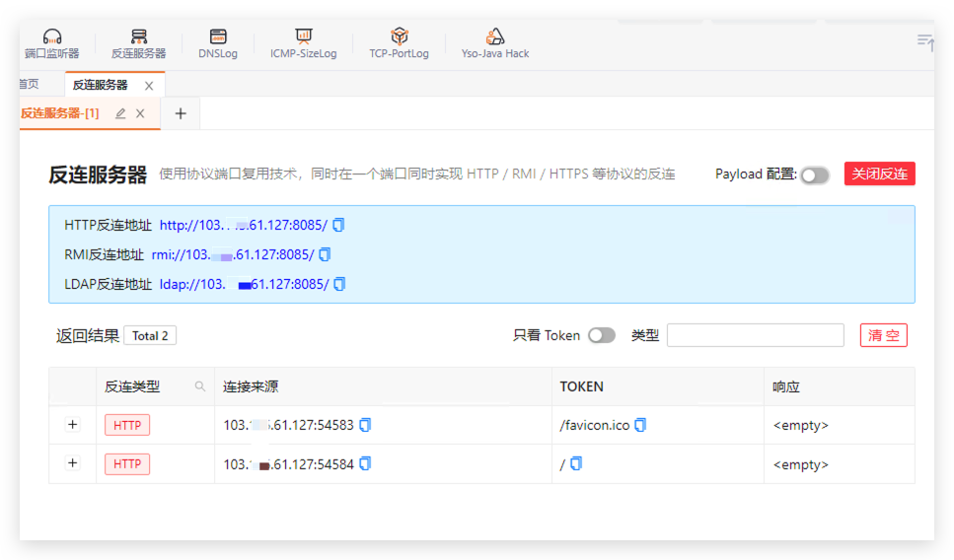Open the TCP-PortLog tool

tap(399, 43)
